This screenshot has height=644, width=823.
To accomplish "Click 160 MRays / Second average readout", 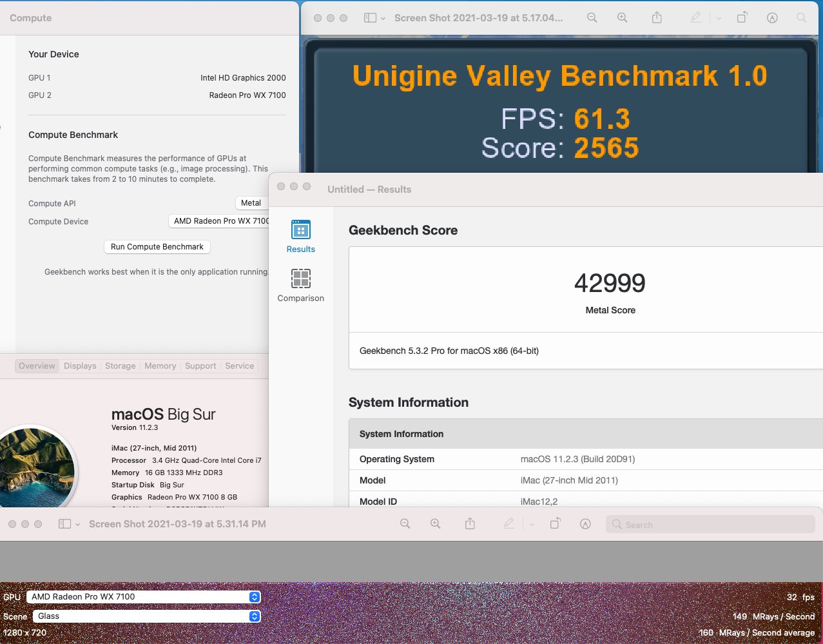I will (757, 633).
